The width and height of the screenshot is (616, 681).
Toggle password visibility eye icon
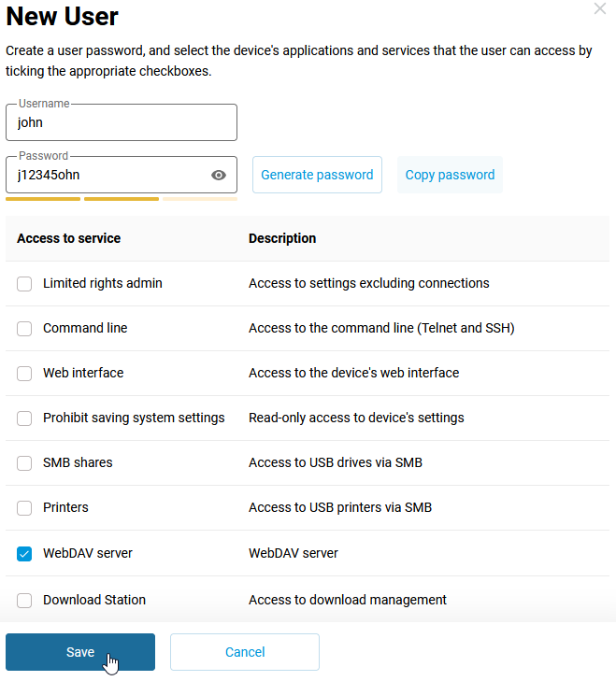tap(219, 175)
